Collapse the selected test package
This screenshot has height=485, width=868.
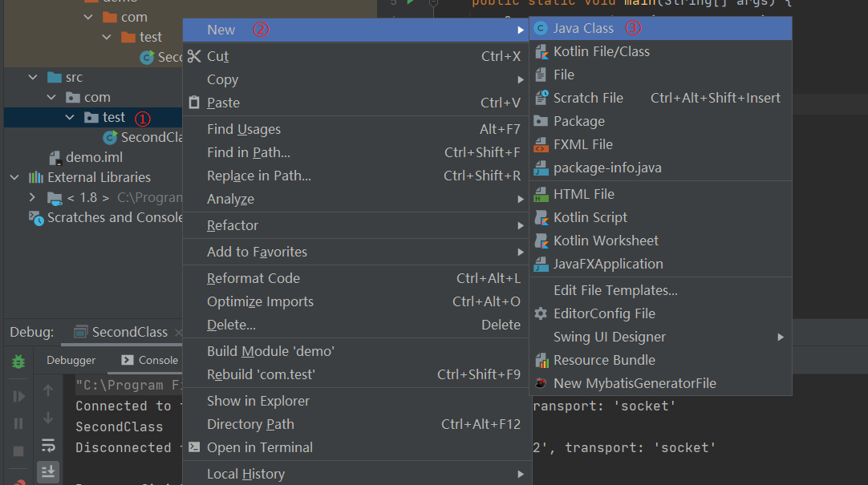pos(70,117)
